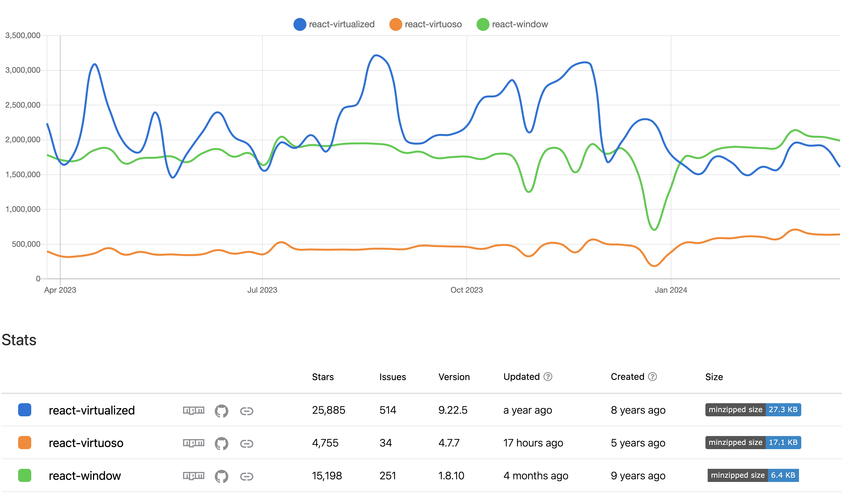Open the homepage link for react-virtuoso
The width and height of the screenshot is (853, 504).
coord(246,444)
